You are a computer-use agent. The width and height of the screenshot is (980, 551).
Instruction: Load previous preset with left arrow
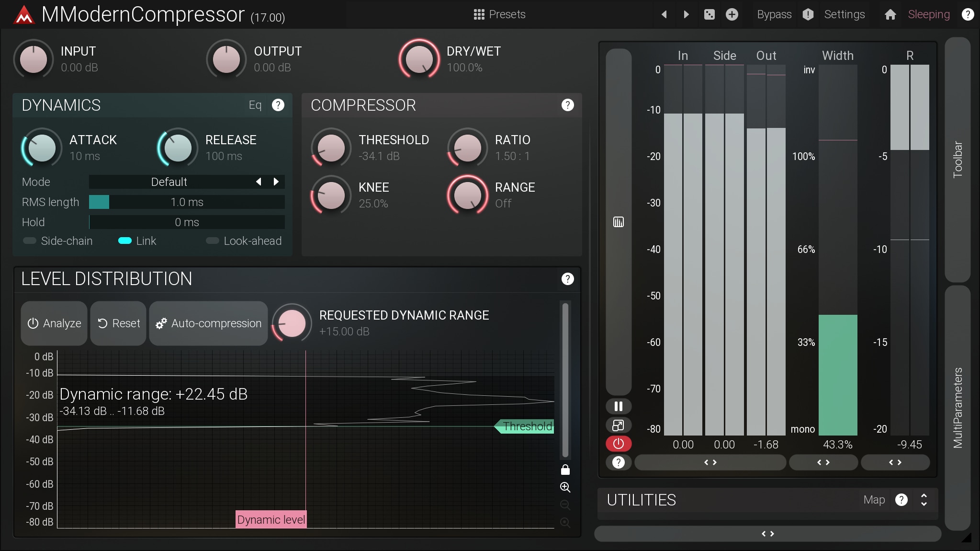tap(664, 14)
